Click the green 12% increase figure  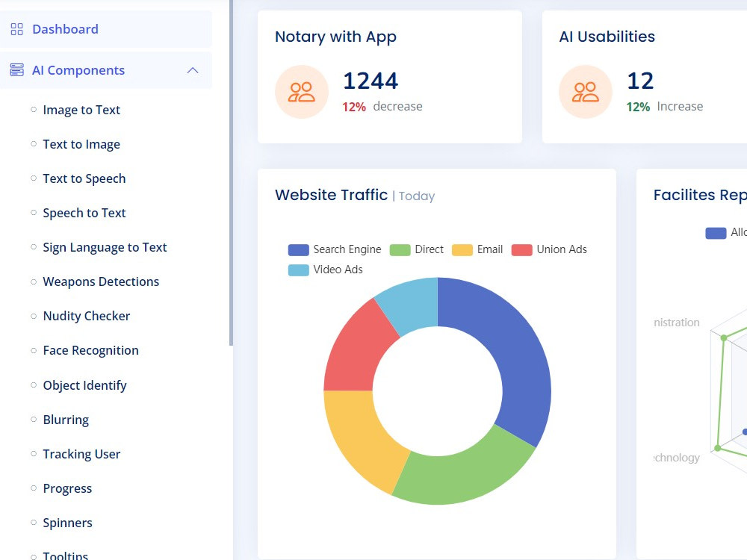[x=638, y=107]
